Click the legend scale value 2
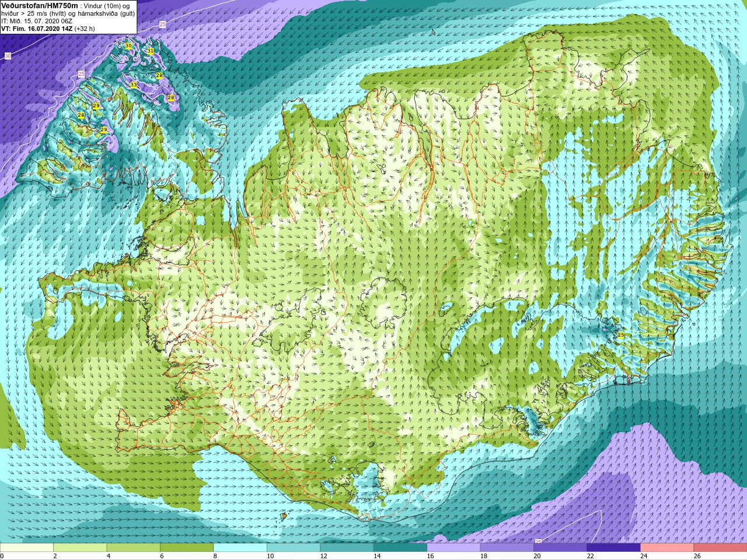Viewport: 747px width, 560px height. [55, 556]
